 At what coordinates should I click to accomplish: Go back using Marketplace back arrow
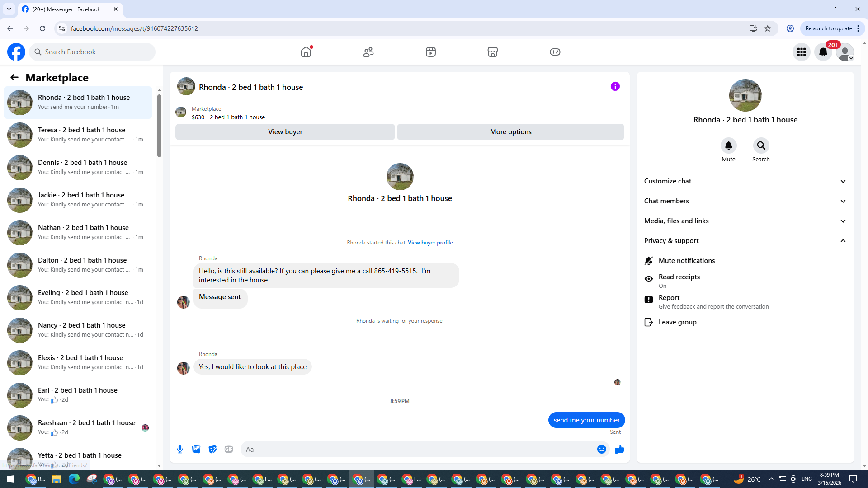pyautogui.click(x=14, y=77)
